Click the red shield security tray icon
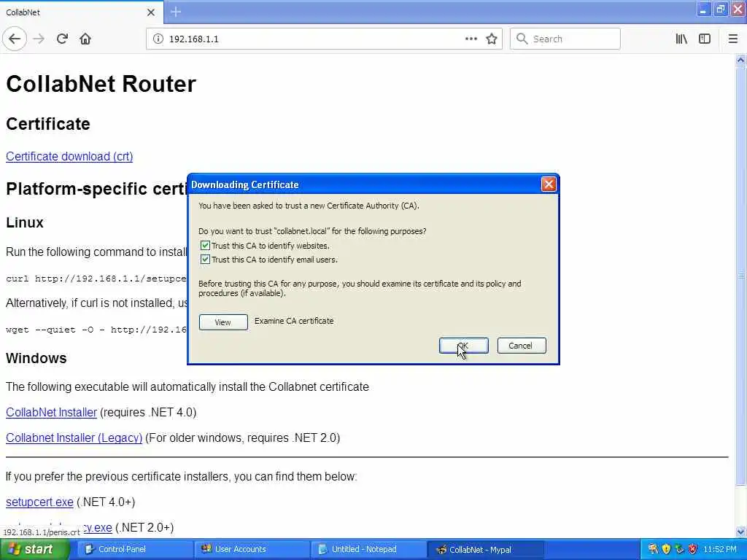The image size is (747, 560). [693, 550]
